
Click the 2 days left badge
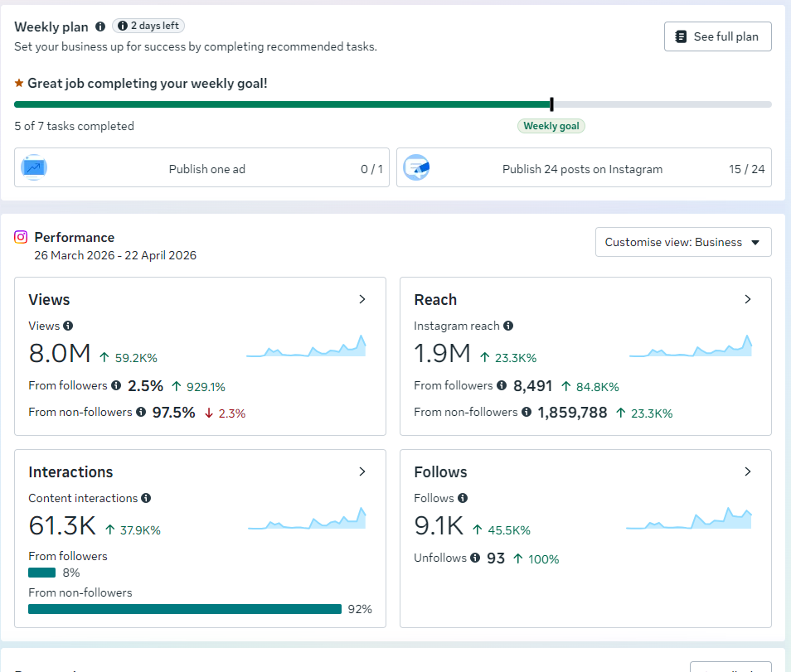click(149, 26)
